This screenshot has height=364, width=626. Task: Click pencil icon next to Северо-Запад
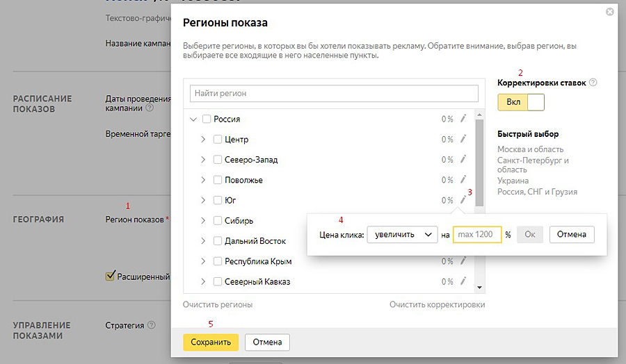coord(464,159)
